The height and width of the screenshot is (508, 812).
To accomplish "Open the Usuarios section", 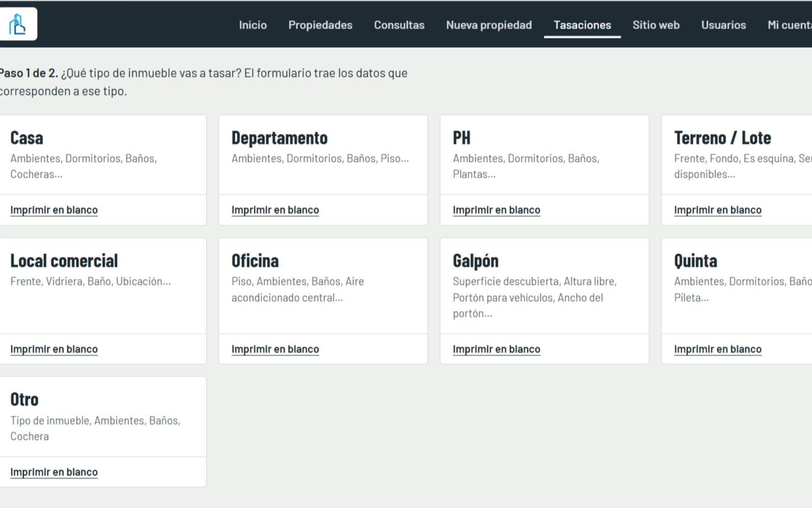I will (x=723, y=25).
